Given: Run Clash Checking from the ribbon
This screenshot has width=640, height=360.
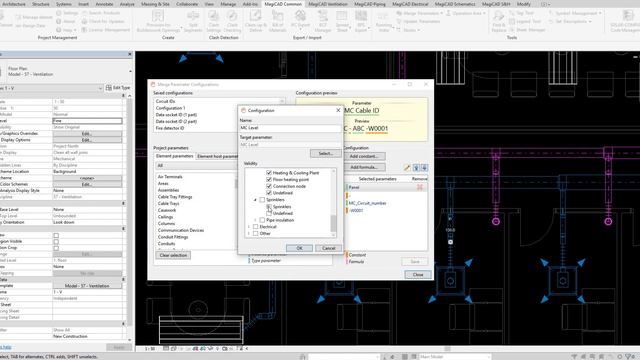Looking at the screenshot, I should click(x=232, y=21).
